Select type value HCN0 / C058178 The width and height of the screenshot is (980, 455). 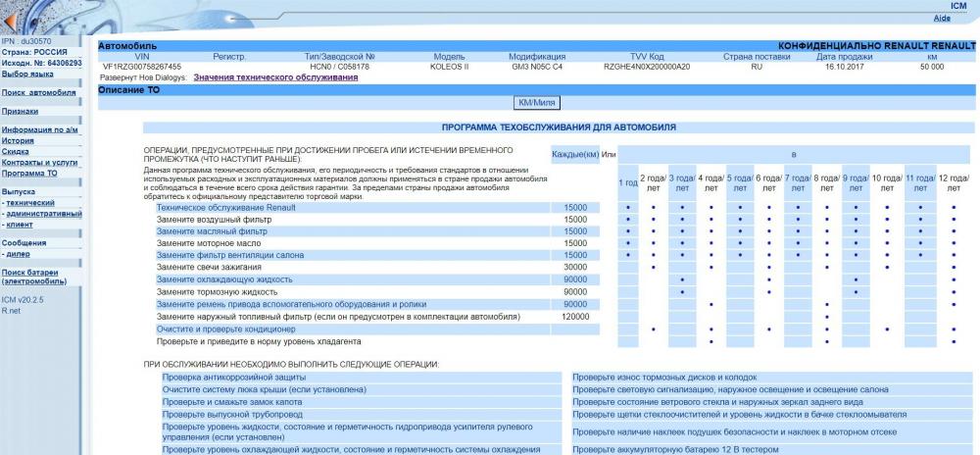(339, 67)
